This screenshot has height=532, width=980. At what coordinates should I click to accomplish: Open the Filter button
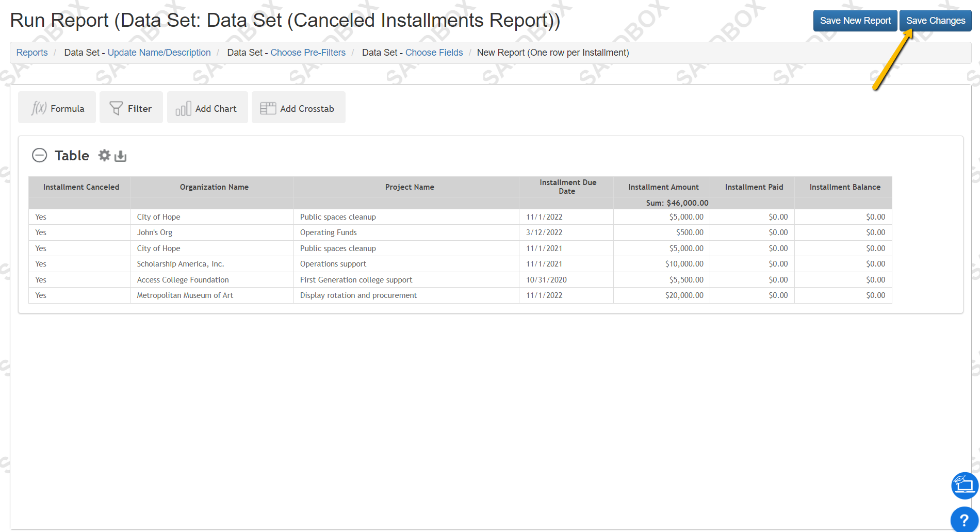[131, 108]
